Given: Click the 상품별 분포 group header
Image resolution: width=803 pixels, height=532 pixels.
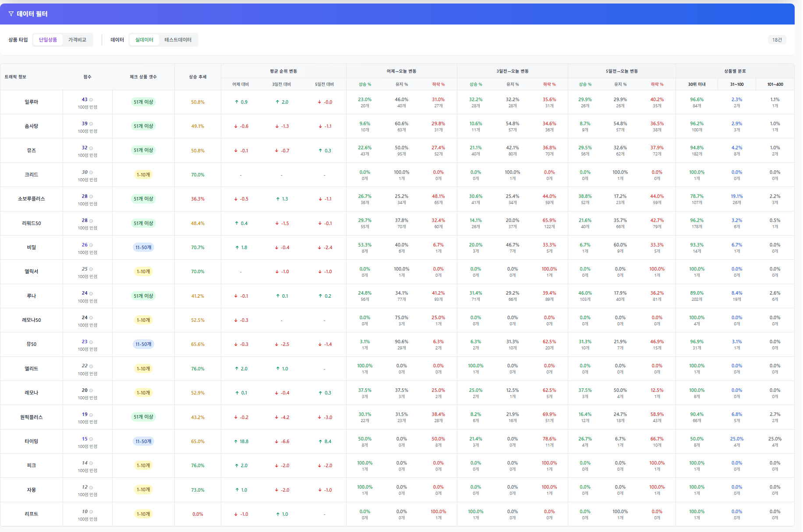Looking at the screenshot, I should tap(735, 71).
